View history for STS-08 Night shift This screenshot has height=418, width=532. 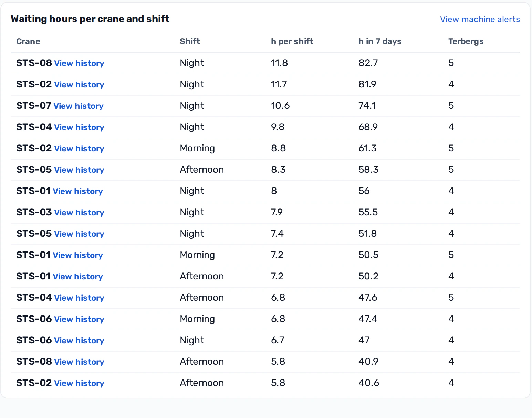click(79, 63)
